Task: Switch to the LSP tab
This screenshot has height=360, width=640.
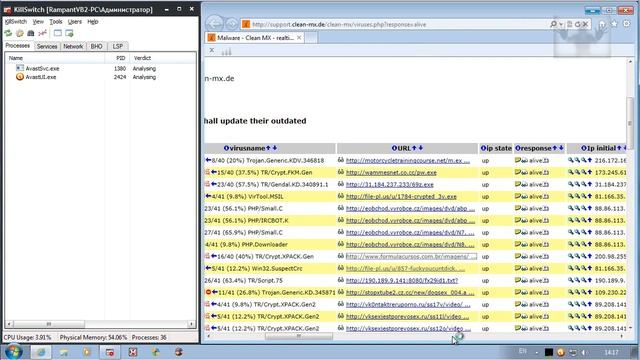Action: [118, 47]
